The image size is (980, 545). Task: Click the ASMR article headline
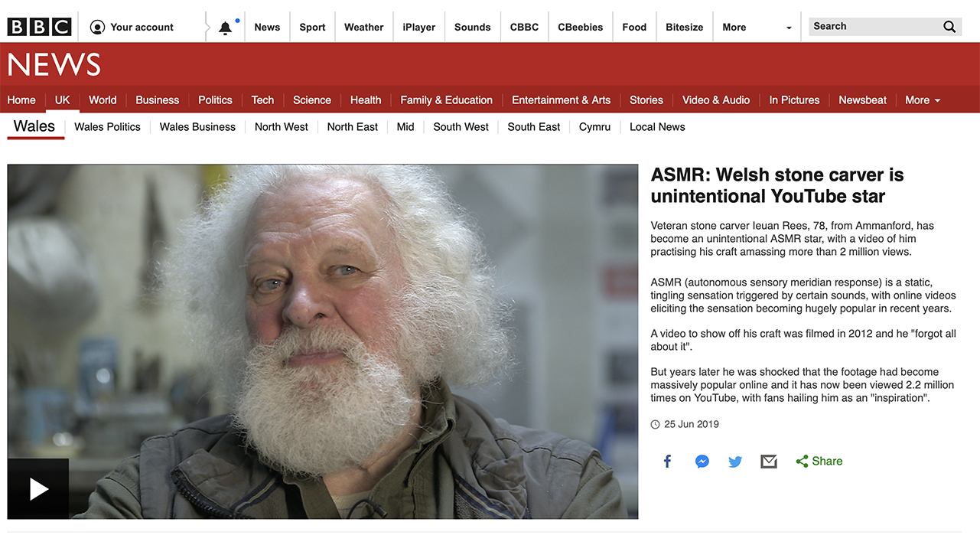[x=777, y=185]
